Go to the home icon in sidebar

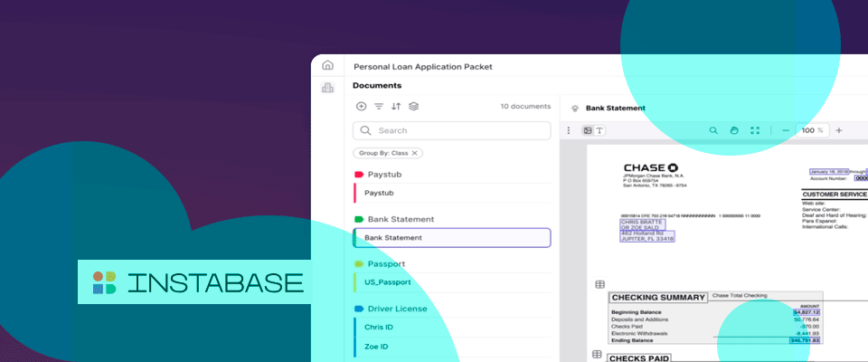pos(327,66)
